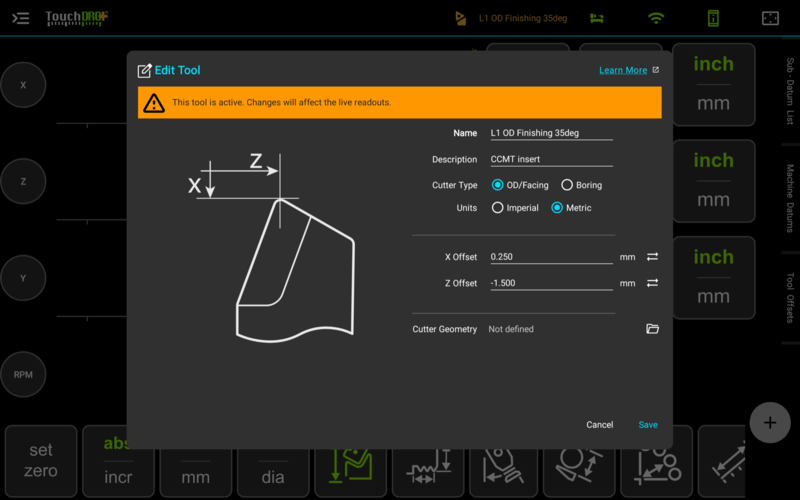The width and height of the screenshot is (800, 500).
Task: Open the tool offset function icon
Action: coord(351,463)
